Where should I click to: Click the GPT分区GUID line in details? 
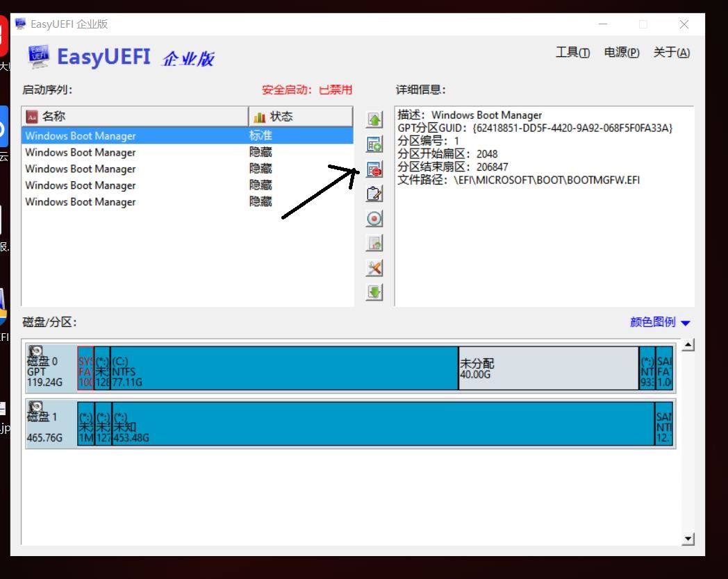[x=535, y=128]
